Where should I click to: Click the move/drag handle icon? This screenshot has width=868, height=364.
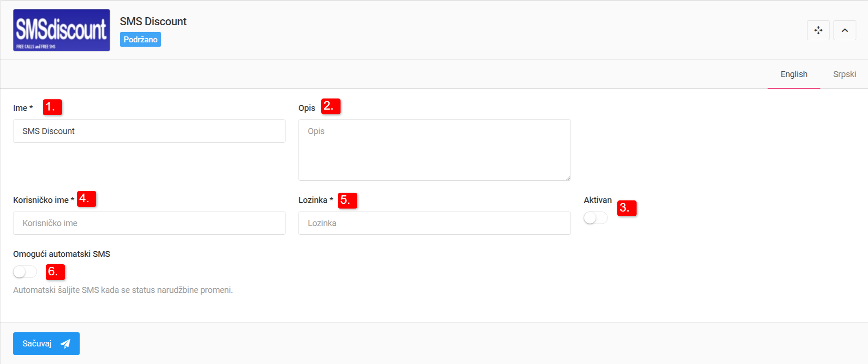[x=818, y=30]
